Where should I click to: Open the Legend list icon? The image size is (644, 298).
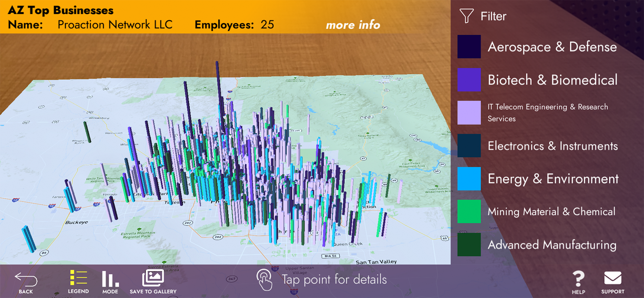tap(78, 278)
